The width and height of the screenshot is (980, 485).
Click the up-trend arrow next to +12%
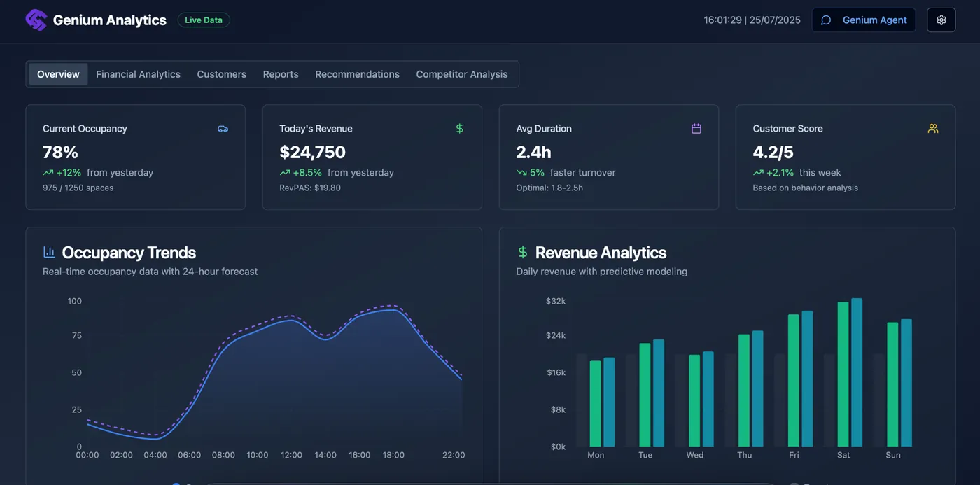coord(48,173)
